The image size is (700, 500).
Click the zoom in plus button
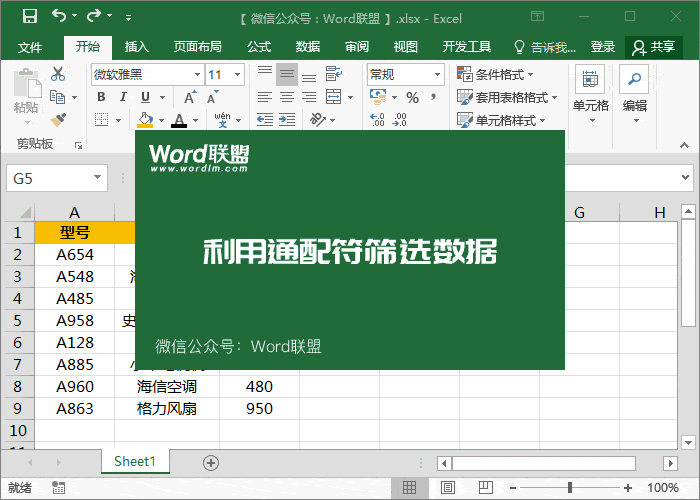pos(628,488)
